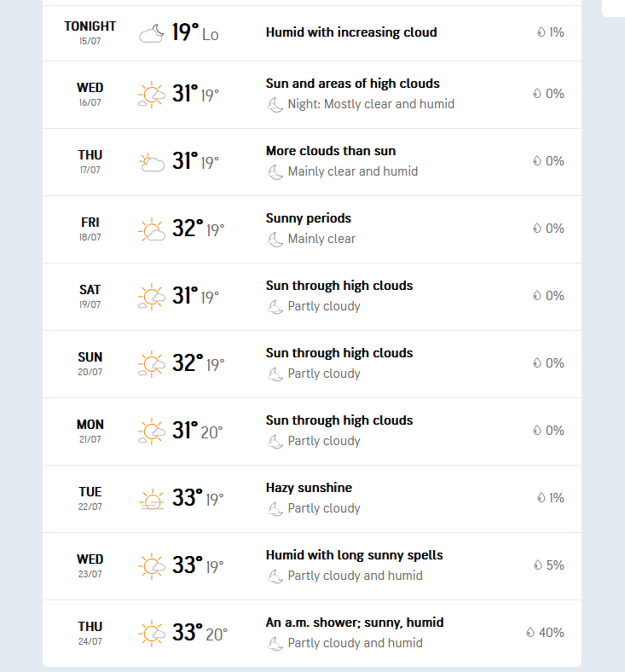Screen dimensions: 625x672
Task: Open Sunday 20/07 forecast with 32° high
Action: (312, 364)
